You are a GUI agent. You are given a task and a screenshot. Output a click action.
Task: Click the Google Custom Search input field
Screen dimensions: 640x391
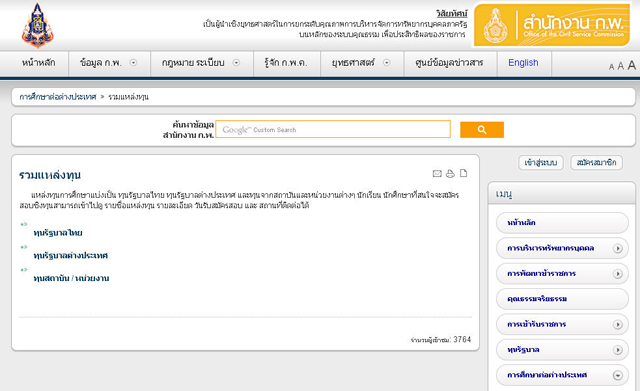pyautogui.click(x=333, y=129)
